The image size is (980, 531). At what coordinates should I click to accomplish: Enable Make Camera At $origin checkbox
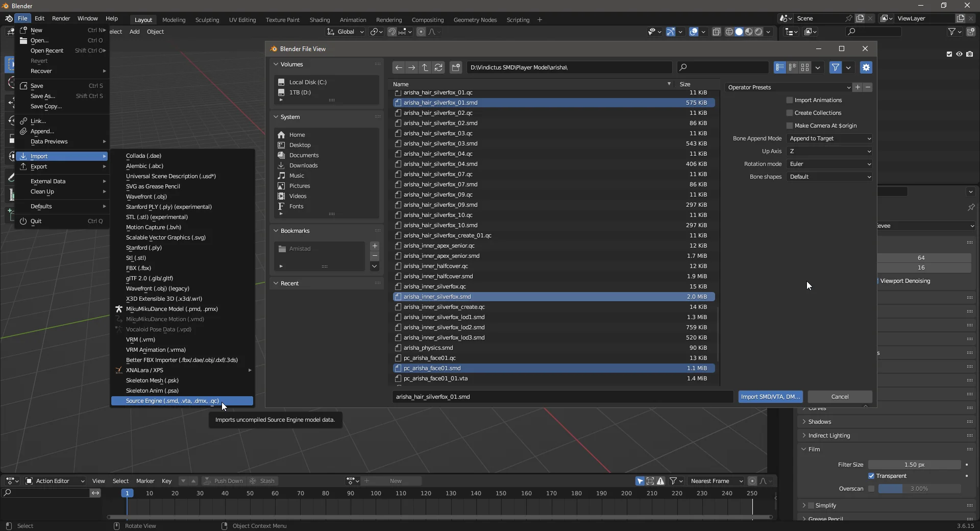790,126
